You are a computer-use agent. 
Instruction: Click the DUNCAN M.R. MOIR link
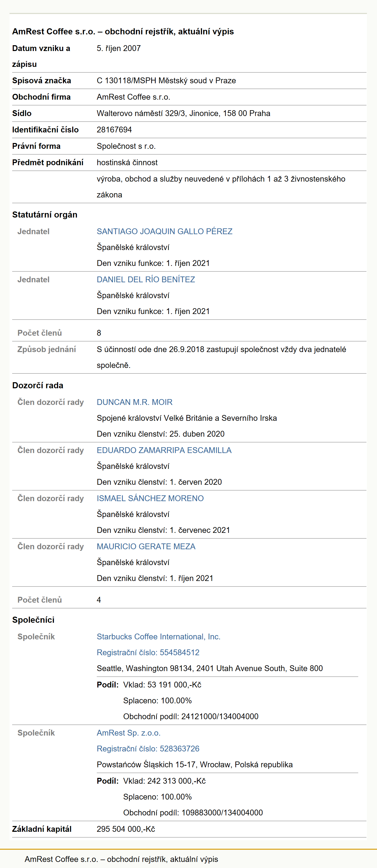(x=134, y=402)
